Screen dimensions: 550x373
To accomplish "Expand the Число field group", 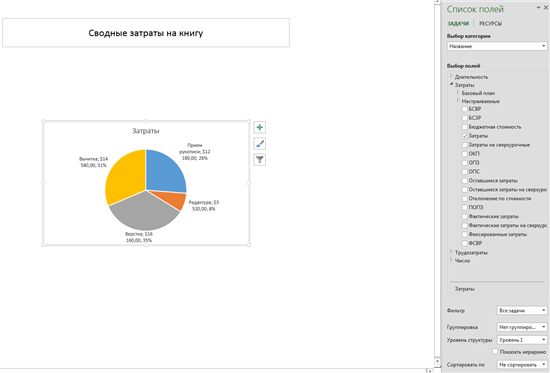I will [451, 260].
